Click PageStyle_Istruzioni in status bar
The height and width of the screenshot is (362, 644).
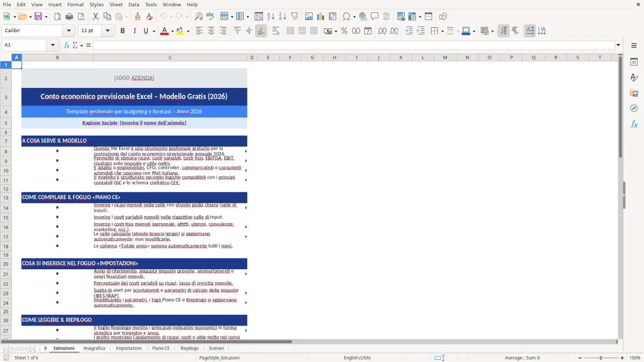point(219,358)
